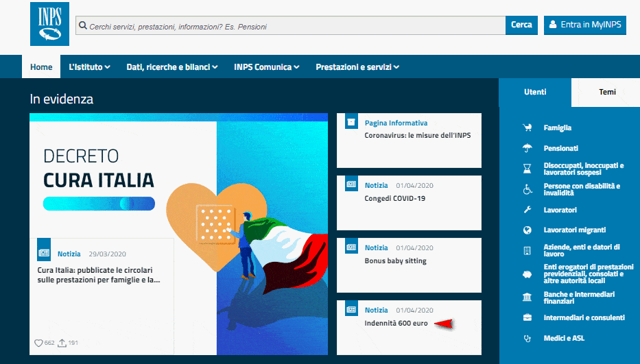Click the hourglass icon for Disoccupati

[528, 169]
